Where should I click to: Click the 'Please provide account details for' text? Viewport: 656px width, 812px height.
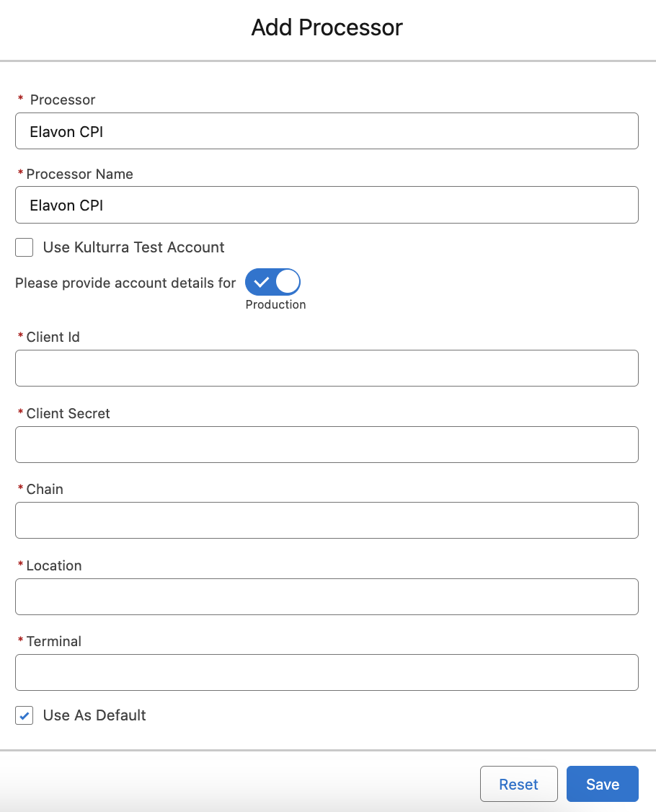125,283
